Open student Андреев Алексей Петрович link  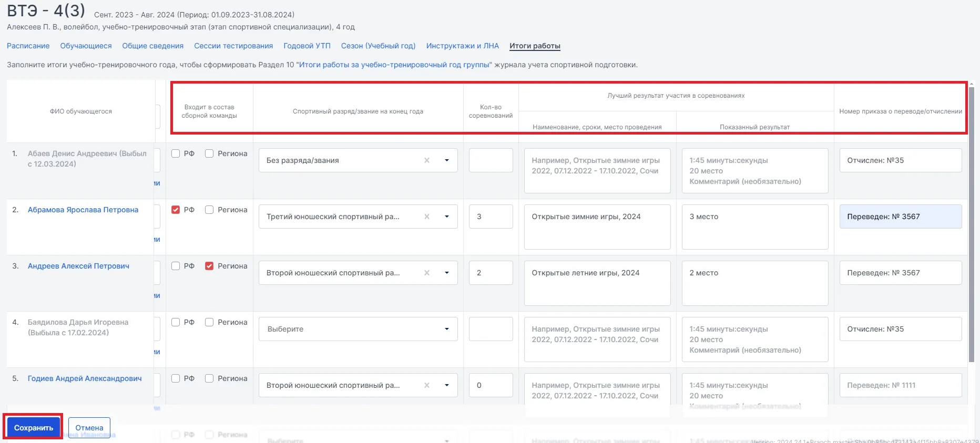click(78, 266)
